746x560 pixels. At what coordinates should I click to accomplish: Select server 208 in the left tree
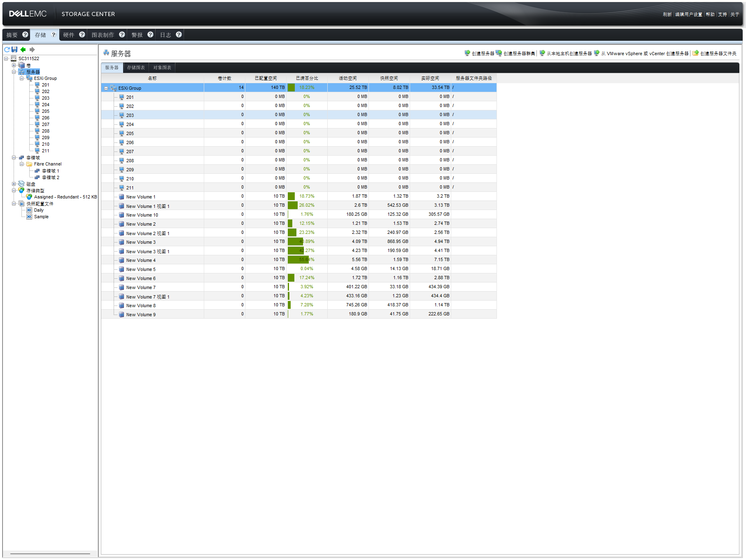[45, 131]
